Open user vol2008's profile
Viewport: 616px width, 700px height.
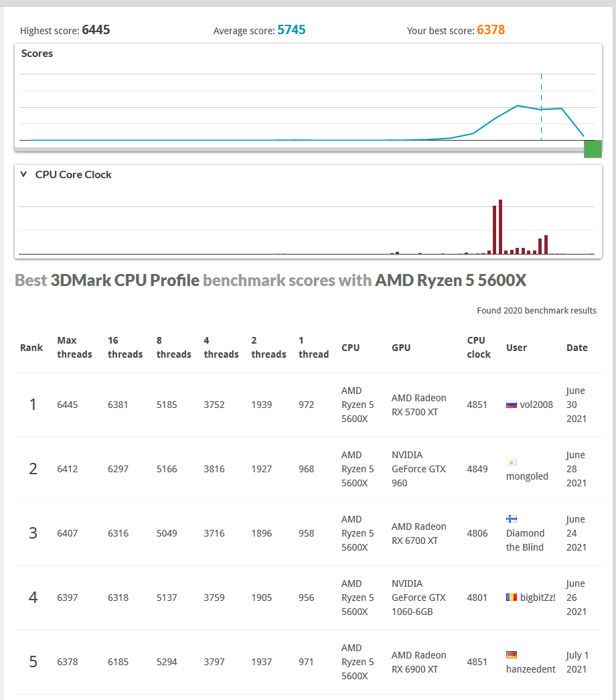coord(536,405)
